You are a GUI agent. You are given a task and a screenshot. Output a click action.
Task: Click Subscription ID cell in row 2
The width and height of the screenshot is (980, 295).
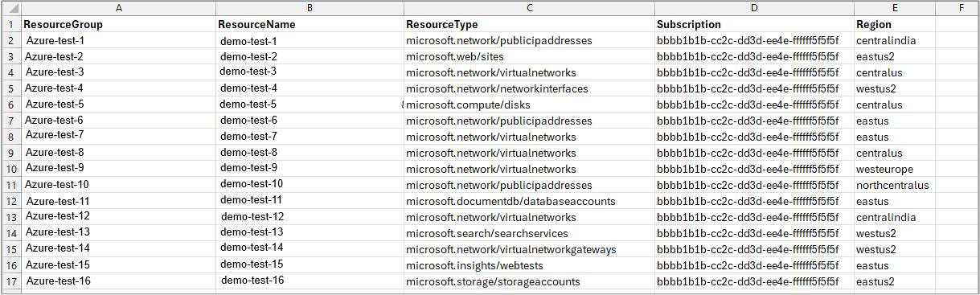click(x=754, y=40)
